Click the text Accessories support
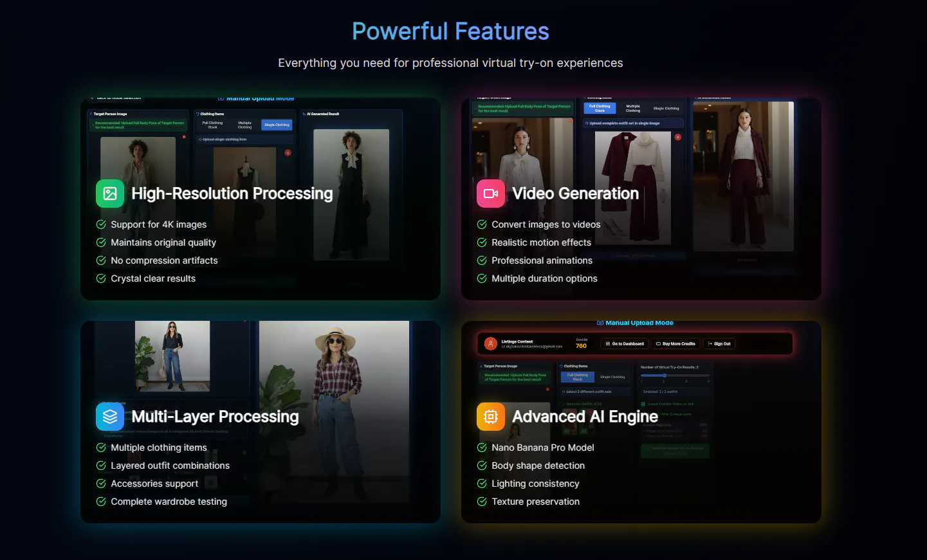This screenshot has width=927, height=560. (154, 483)
